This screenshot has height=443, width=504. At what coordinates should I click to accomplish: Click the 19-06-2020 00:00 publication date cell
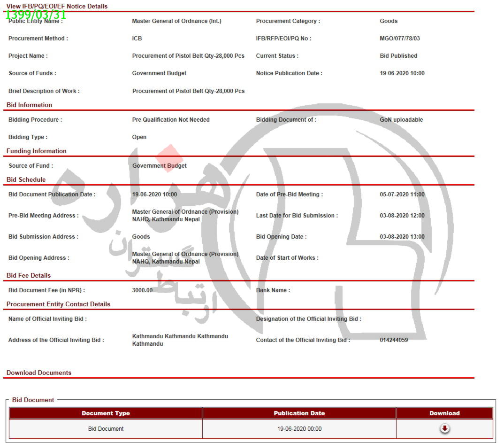click(299, 429)
